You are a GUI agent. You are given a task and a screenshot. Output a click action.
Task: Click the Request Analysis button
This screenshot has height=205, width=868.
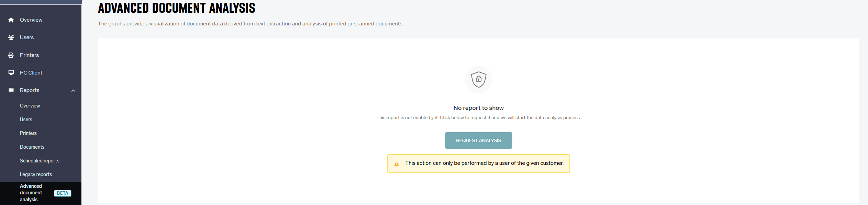tap(478, 140)
